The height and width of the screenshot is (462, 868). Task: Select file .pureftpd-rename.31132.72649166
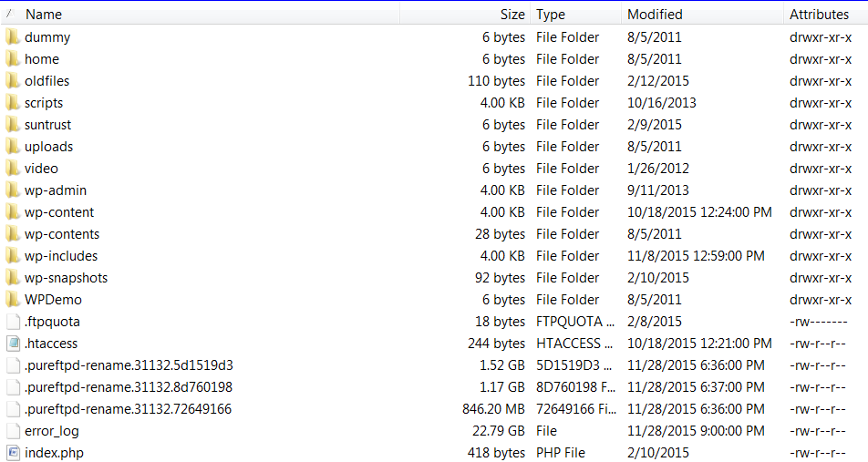click(x=128, y=409)
